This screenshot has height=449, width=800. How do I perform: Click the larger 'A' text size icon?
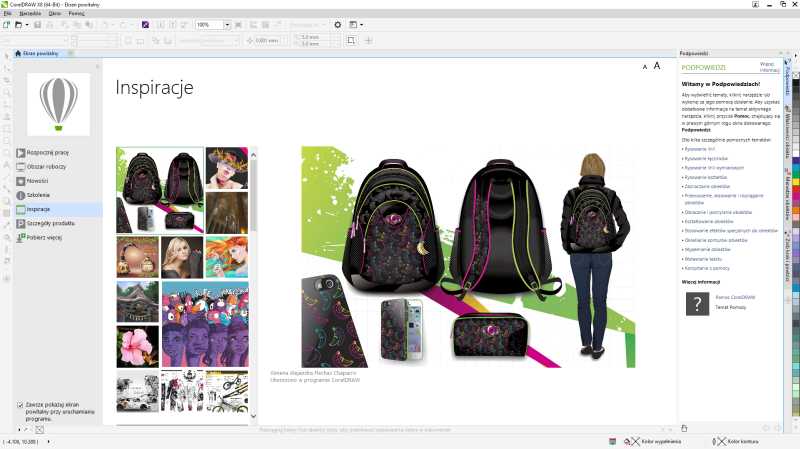point(658,66)
